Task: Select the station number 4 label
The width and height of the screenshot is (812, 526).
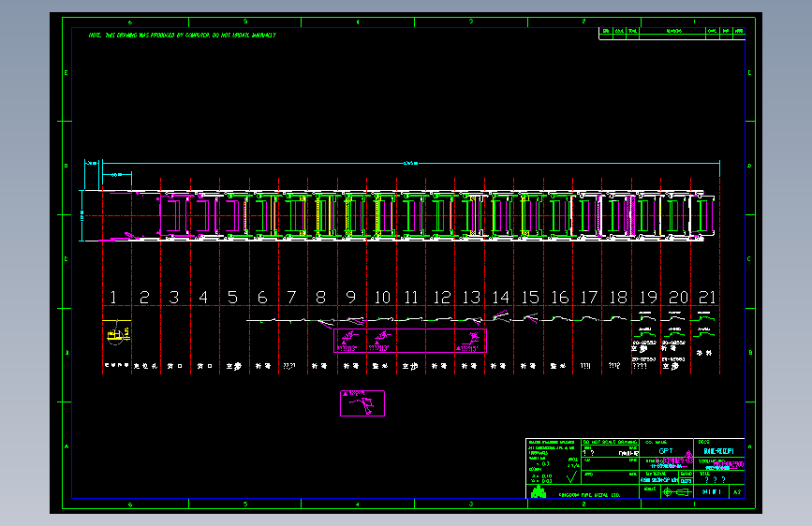Action: pos(203,298)
